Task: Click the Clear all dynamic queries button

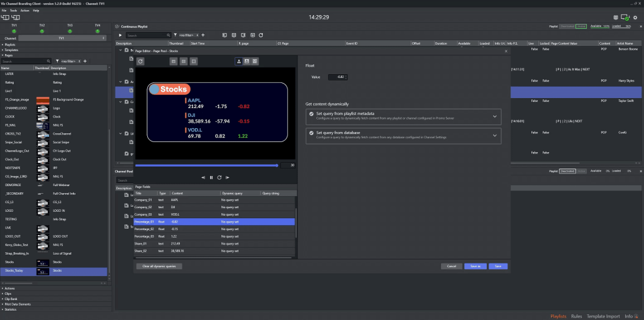Action: 158,267
